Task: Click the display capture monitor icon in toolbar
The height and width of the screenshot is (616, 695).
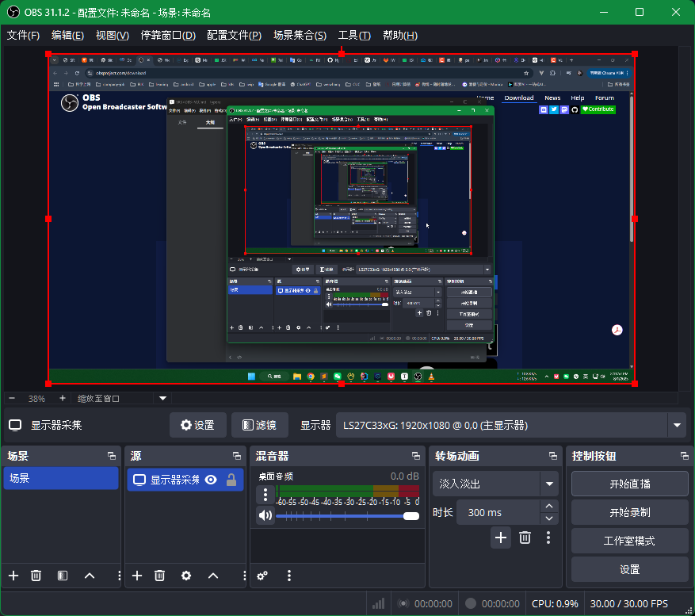Action: pos(15,425)
